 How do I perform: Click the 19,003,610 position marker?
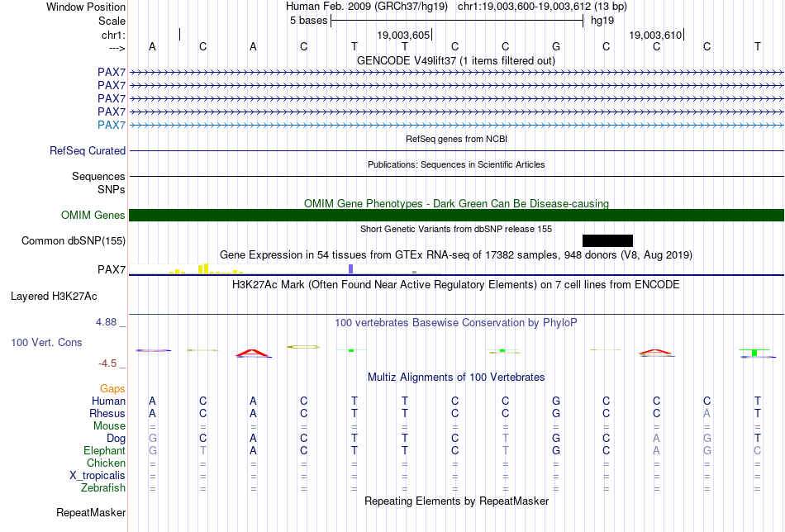click(x=655, y=35)
